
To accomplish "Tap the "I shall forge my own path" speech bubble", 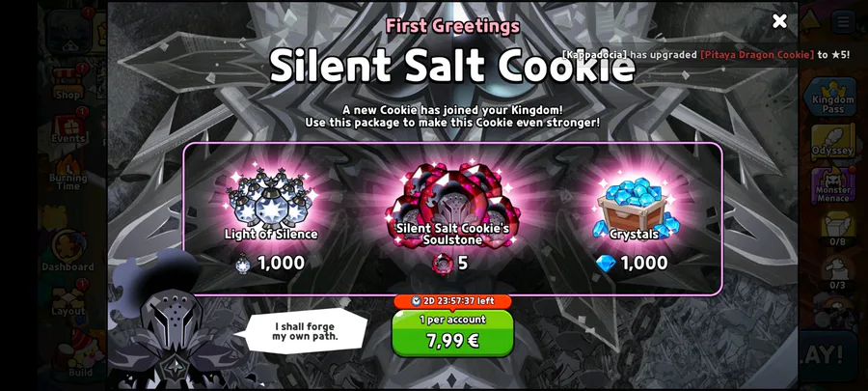I will 305,331.
